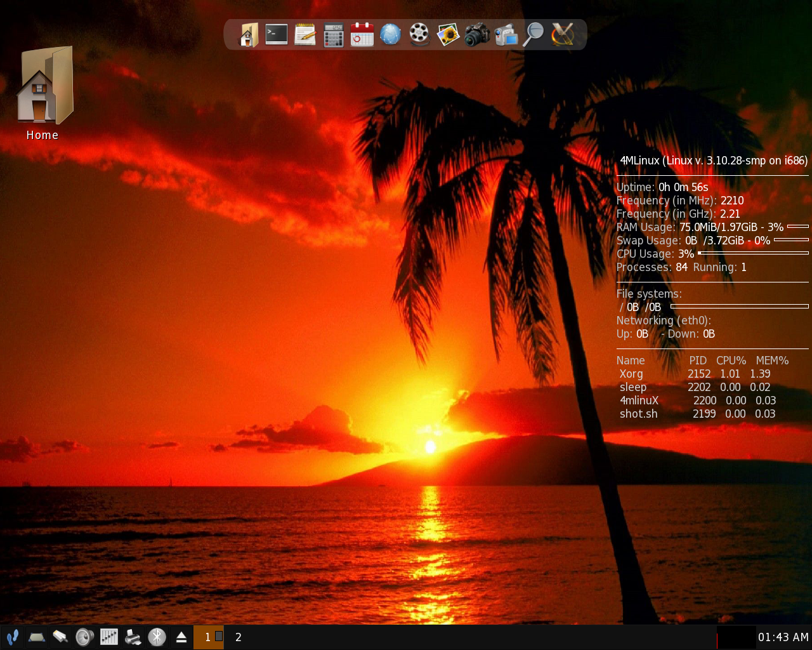Image resolution: width=812 pixels, height=650 pixels.
Task: Click the 01:43 AM clock
Action: pyautogui.click(x=783, y=637)
